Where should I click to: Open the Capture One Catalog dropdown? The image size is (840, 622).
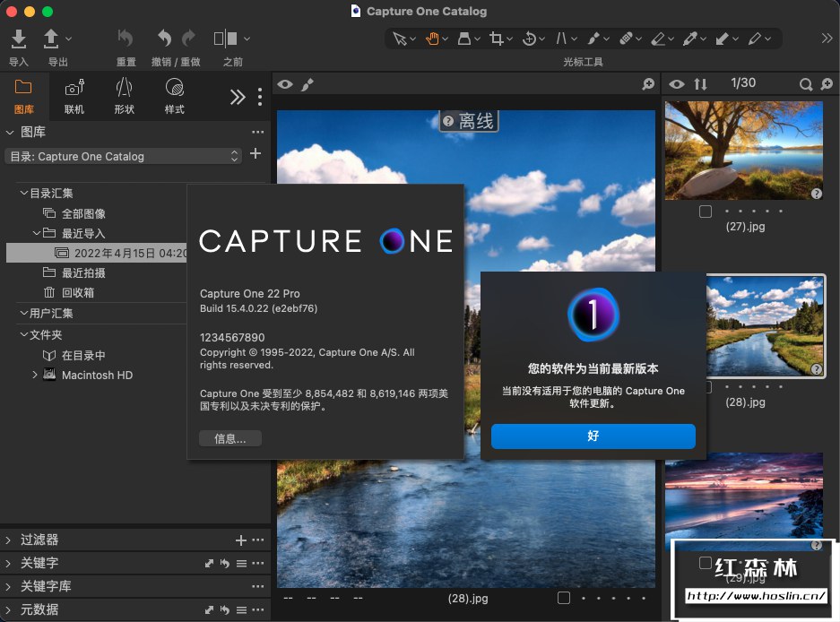click(123, 156)
